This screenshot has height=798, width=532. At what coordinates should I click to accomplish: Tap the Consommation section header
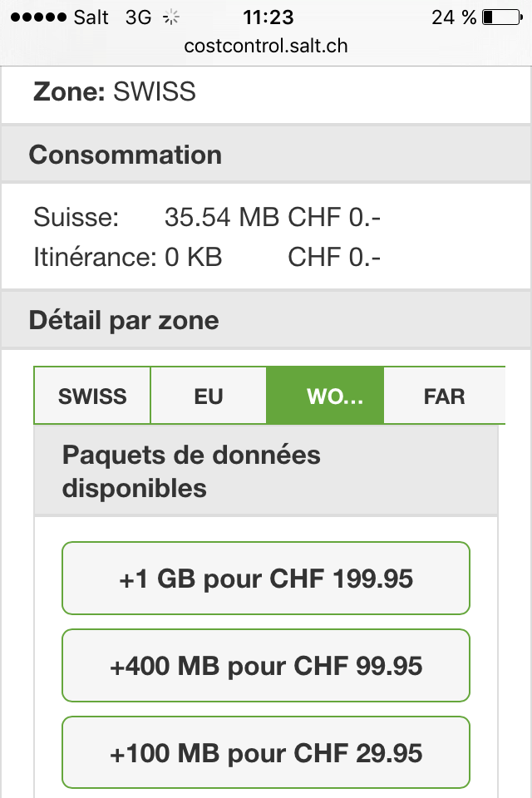(x=266, y=155)
